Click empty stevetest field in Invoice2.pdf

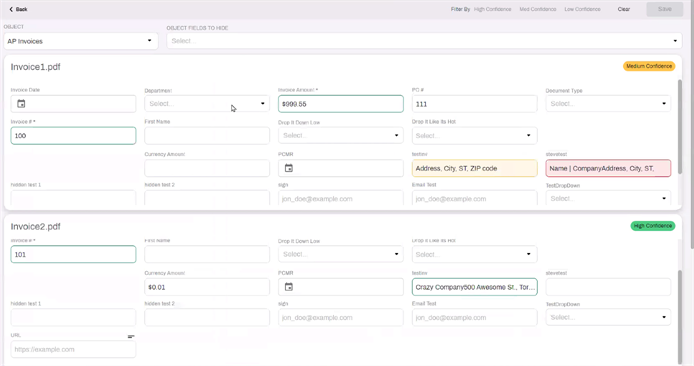(608, 287)
